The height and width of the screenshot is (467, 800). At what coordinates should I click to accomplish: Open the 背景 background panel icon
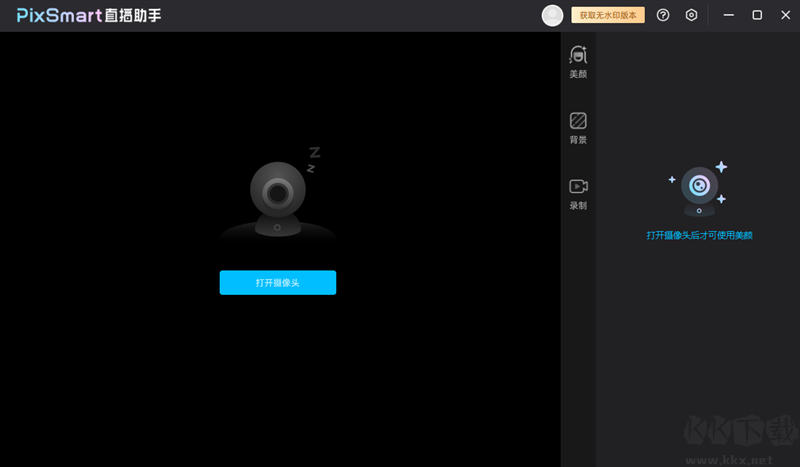click(x=578, y=121)
